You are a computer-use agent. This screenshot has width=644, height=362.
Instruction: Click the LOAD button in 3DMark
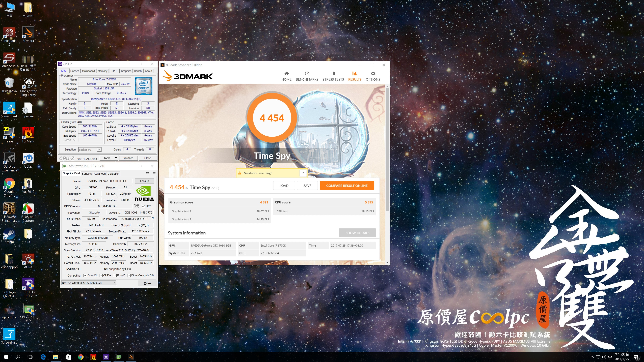tap(284, 186)
